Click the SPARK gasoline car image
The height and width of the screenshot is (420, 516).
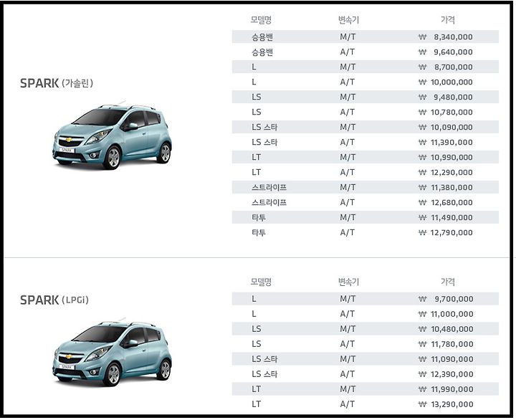[x=112, y=135]
